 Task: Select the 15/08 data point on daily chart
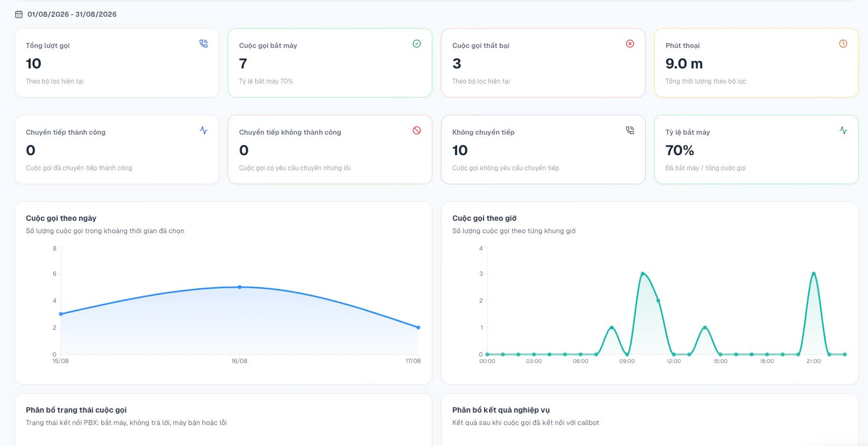point(61,314)
